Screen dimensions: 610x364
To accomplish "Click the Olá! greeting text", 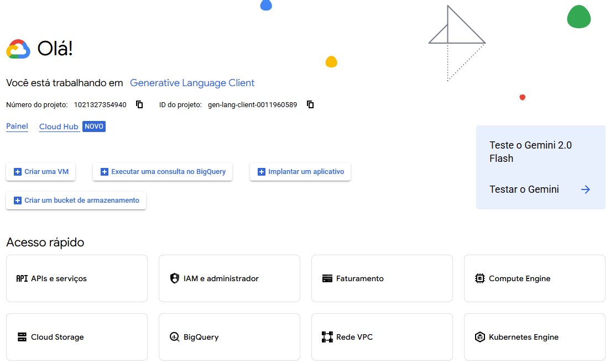I will (55, 49).
